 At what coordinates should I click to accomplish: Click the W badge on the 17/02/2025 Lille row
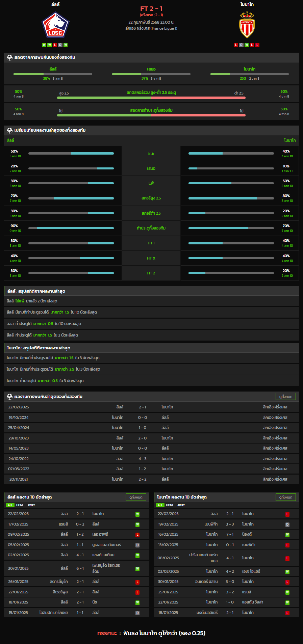click(137, 525)
